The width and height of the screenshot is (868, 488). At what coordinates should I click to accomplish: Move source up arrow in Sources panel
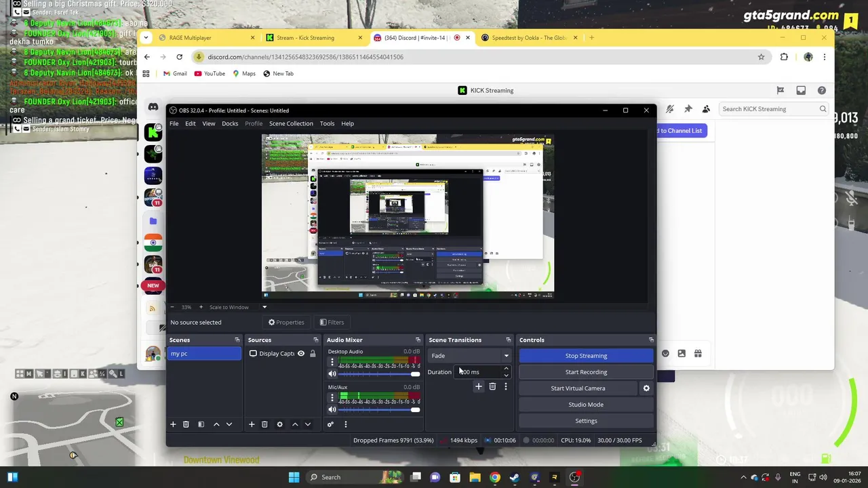tap(295, 424)
